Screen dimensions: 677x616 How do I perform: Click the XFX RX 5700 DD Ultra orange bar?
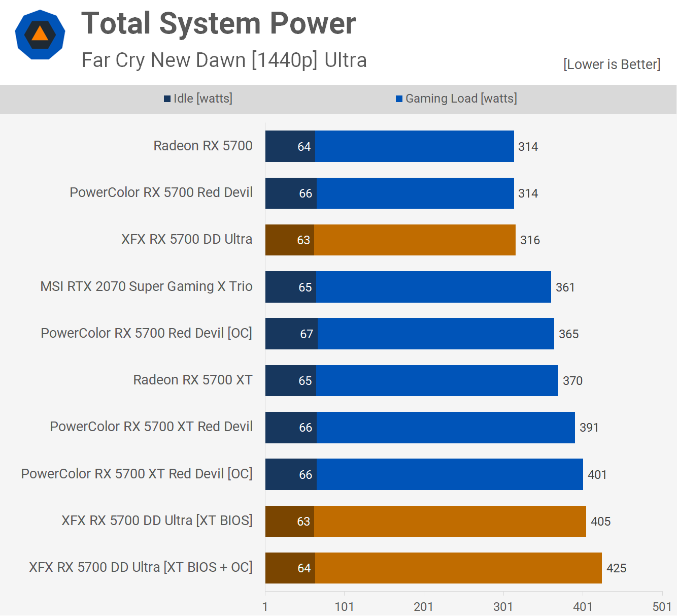point(414,240)
